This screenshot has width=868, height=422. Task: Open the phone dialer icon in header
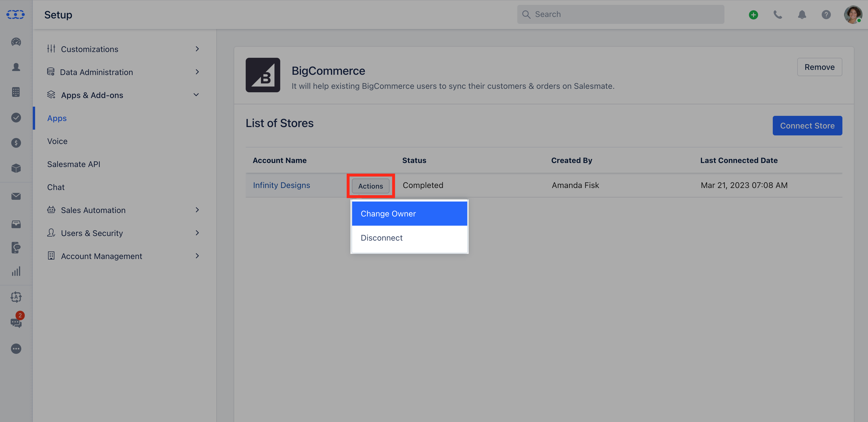point(778,14)
